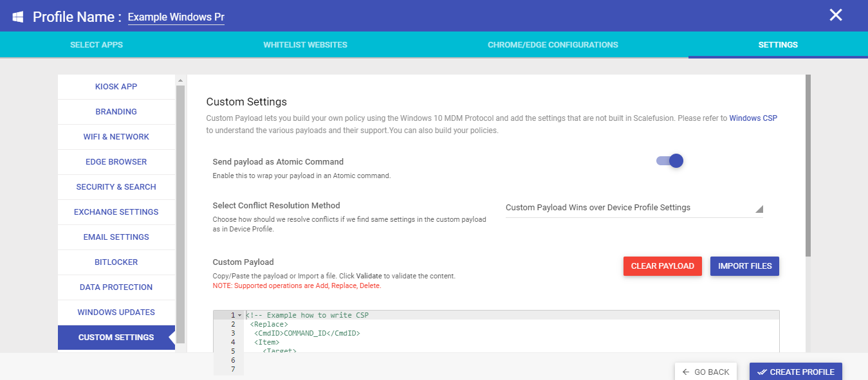Switch to the SELECT APPS tab
The width and height of the screenshot is (868, 380).
tap(97, 44)
